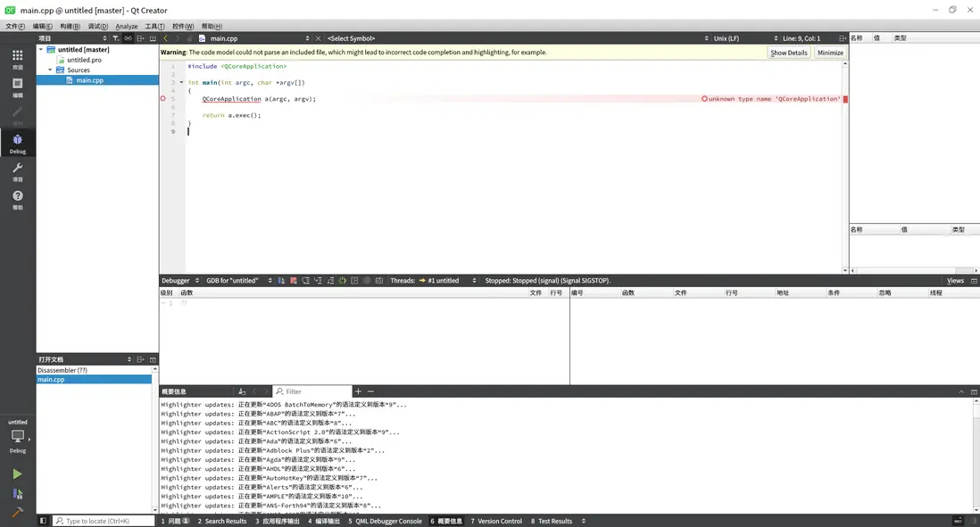The height and width of the screenshot is (527, 980).
Task: Switch to QML Debugger Console tab
Action: coord(385,521)
